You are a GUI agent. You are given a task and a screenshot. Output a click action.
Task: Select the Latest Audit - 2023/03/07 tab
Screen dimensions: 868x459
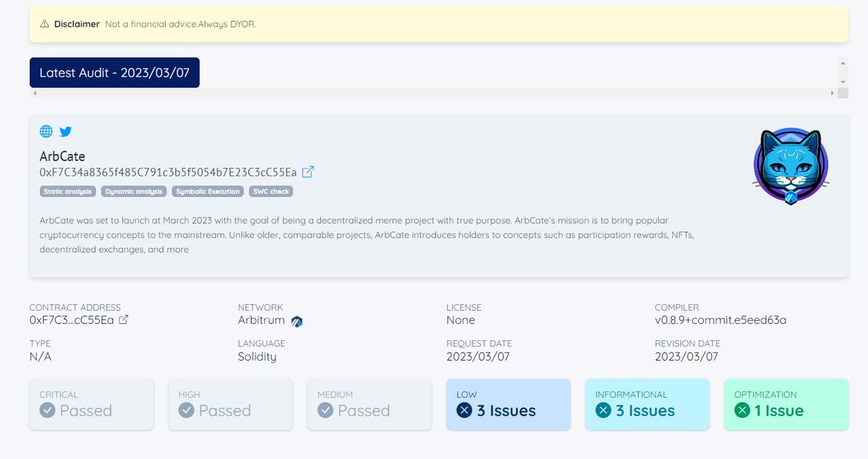coord(114,73)
